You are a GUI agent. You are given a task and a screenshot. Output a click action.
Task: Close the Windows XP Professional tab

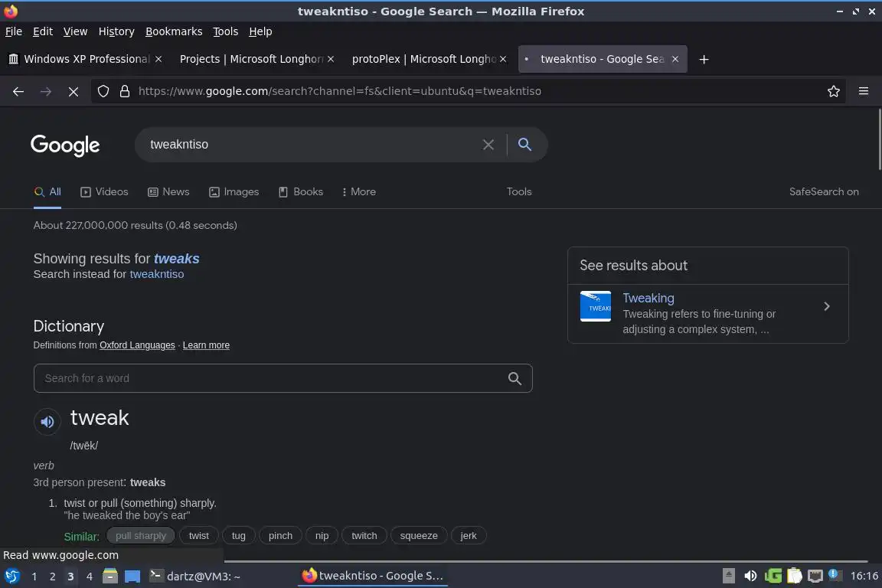pos(158,59)
